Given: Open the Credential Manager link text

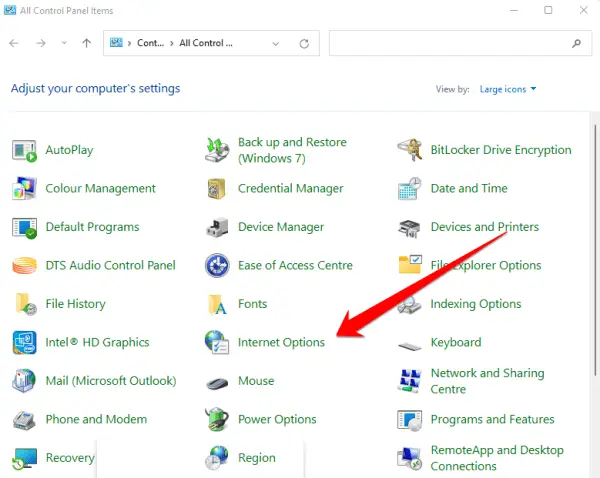Looking at the screenshot, I should [x=290, y=188].
